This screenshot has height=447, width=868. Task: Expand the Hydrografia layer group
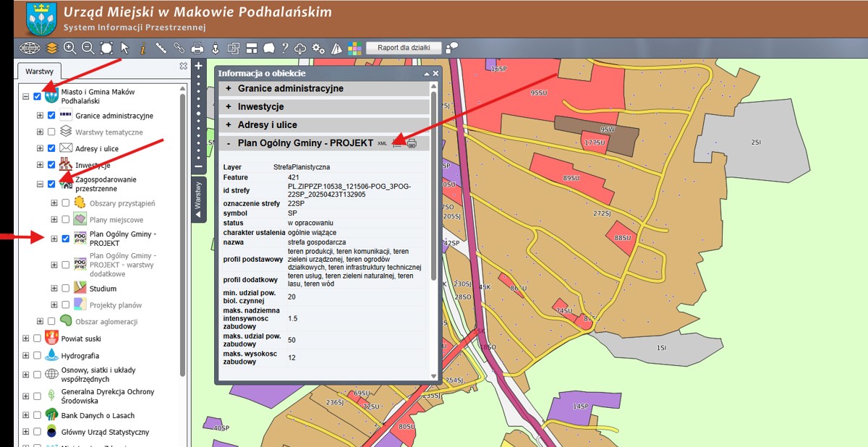click(26, 356)
